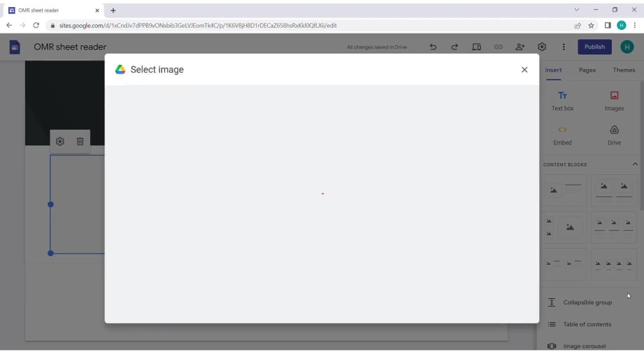The width and height of the screenshot is (644, 363).
Task: Insert from Drive in the sidebar
Action: [x=614, y=135]
